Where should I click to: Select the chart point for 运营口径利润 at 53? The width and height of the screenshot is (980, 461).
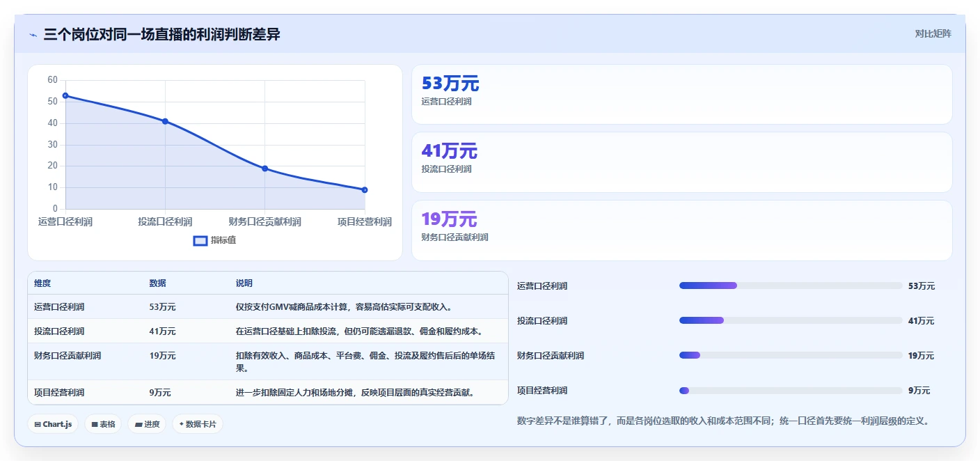[65, 95]
